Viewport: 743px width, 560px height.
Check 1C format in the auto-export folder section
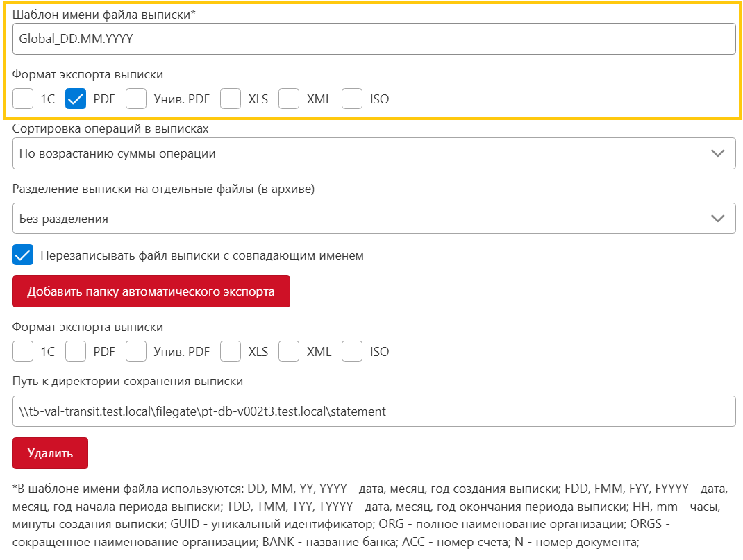(x=23, y=351)
